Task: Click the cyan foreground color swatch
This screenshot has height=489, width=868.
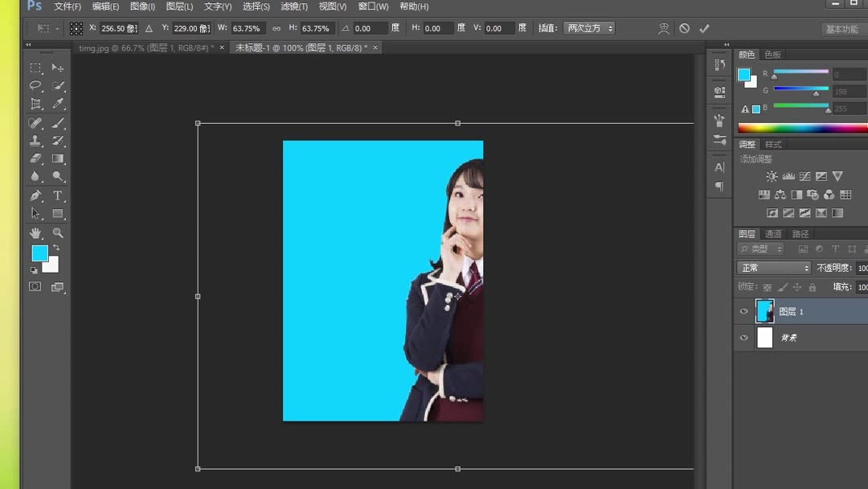Action: (x=39, y=253)
